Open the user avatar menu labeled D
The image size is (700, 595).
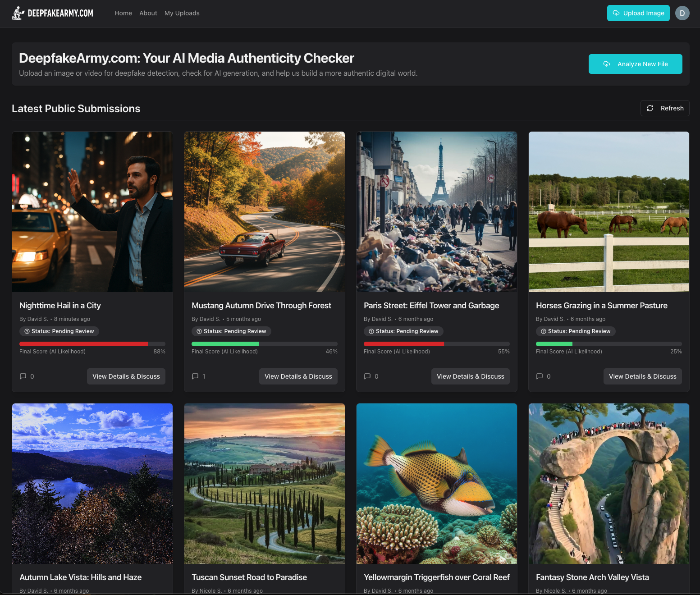682,13
